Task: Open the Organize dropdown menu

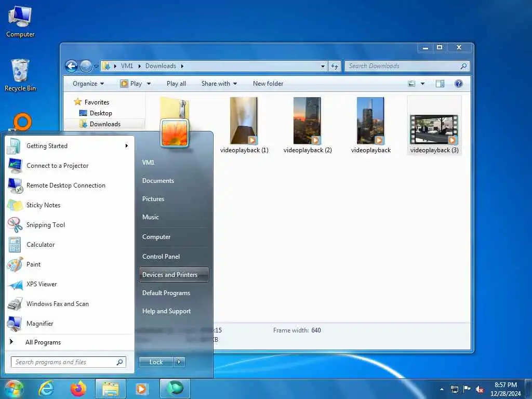Action: 88,84
